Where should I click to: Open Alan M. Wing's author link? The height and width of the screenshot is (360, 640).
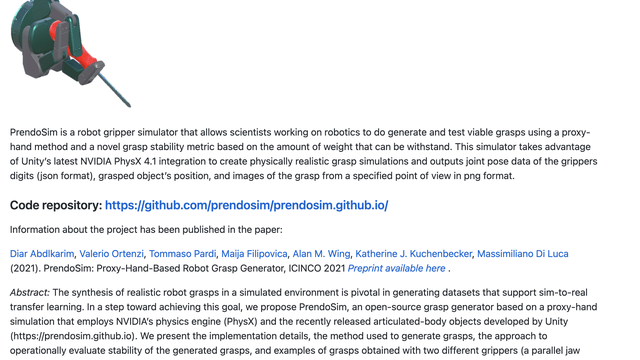click(x=321, y=254)
